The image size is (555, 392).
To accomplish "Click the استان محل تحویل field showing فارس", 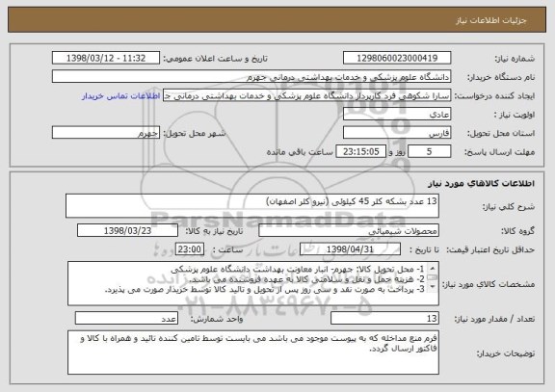I will (397, 133).
